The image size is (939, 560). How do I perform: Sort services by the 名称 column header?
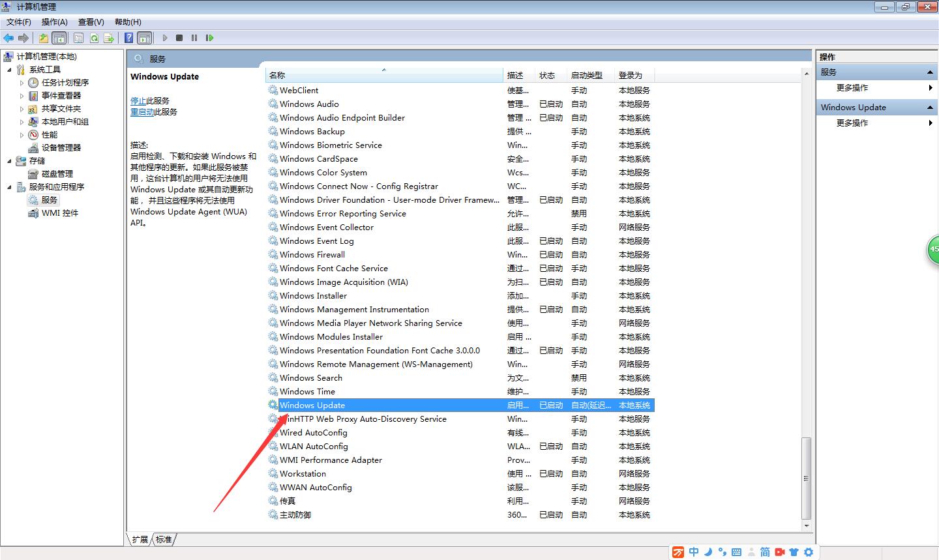click(x=385, y=75)
